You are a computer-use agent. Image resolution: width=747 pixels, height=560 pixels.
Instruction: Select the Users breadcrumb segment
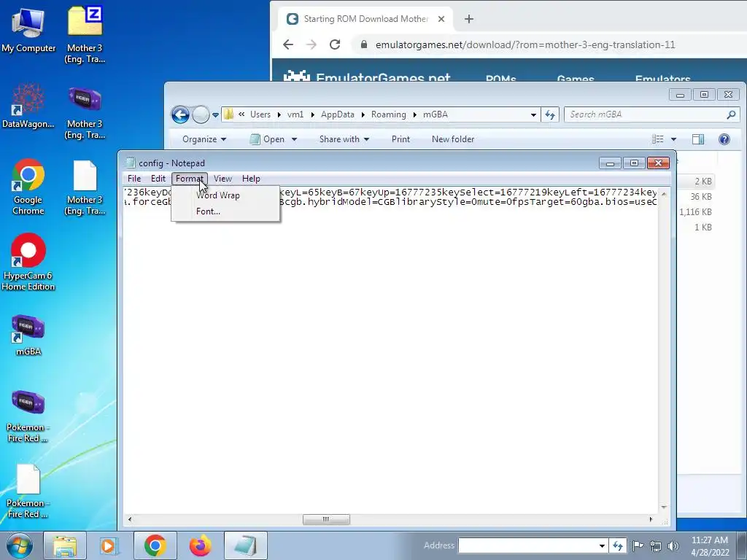pyautogui.click(x=260, y=114)
